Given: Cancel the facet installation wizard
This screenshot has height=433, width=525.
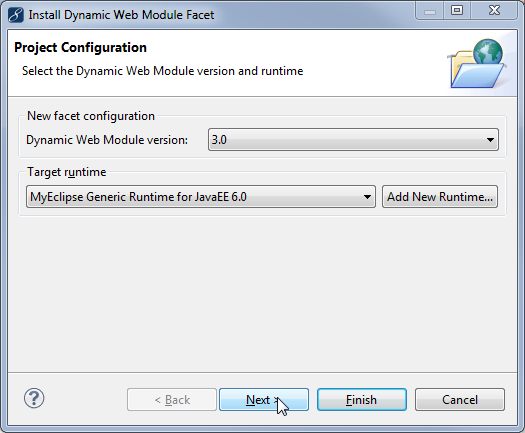Looking at the screenshot, I should point(460,400).
